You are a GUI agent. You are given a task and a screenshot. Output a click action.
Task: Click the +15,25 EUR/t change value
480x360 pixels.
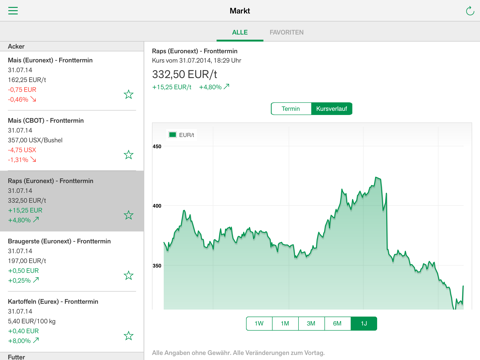point(172,87)
